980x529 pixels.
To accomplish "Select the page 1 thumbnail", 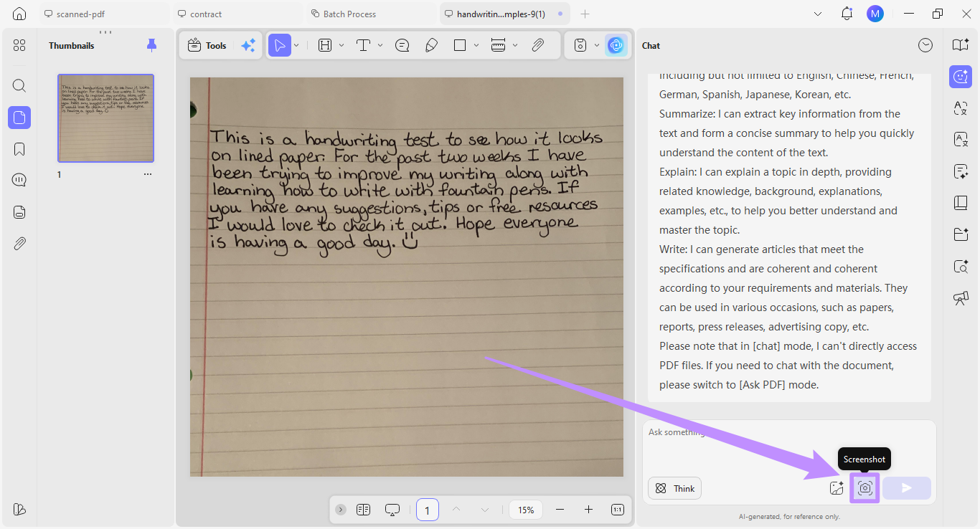I will tap(105, 118).
